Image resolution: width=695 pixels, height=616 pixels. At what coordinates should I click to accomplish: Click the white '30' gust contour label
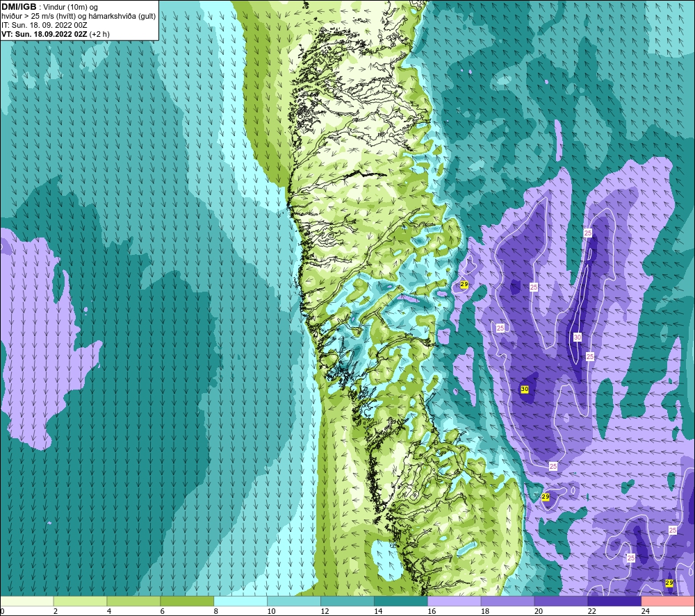click(577, 337)
